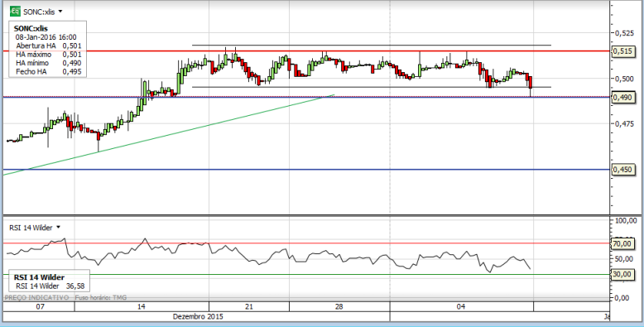Click the Fecho HA 0,495 row
Screen dimensions: 644x327
49,71
